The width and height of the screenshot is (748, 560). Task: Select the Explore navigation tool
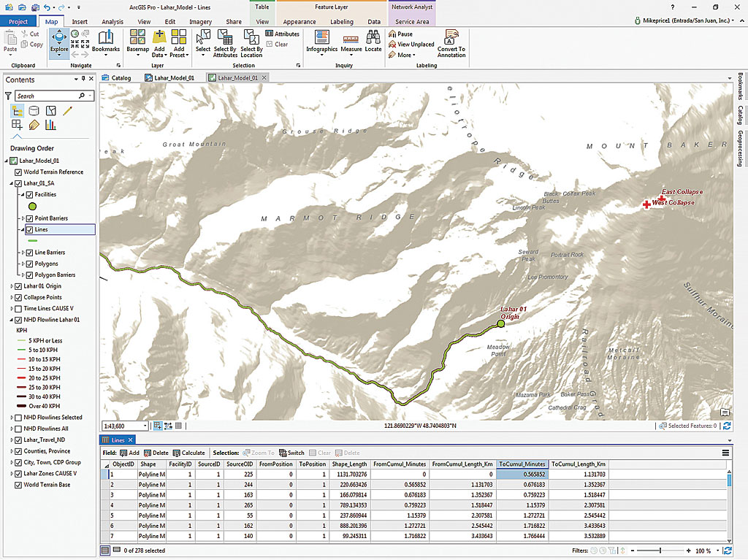click(x=59, y=43)
